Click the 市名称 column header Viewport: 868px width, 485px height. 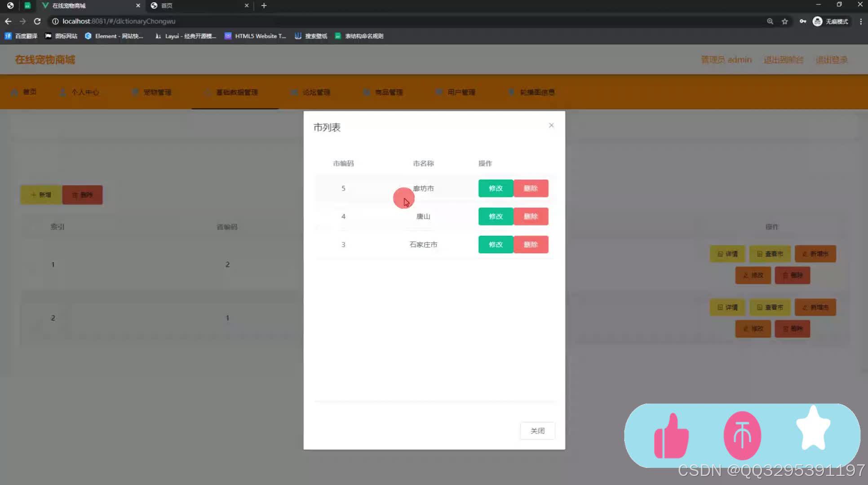pos(423,163)
